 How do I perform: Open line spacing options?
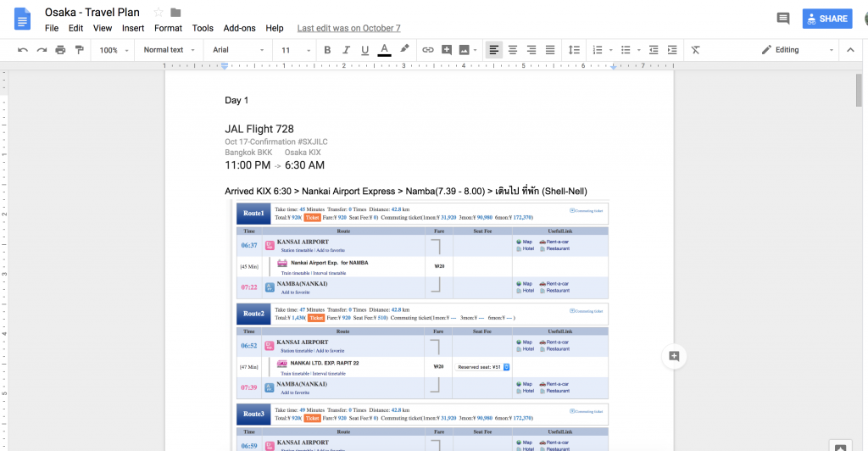pyautogui.click(x=574, y=50)
